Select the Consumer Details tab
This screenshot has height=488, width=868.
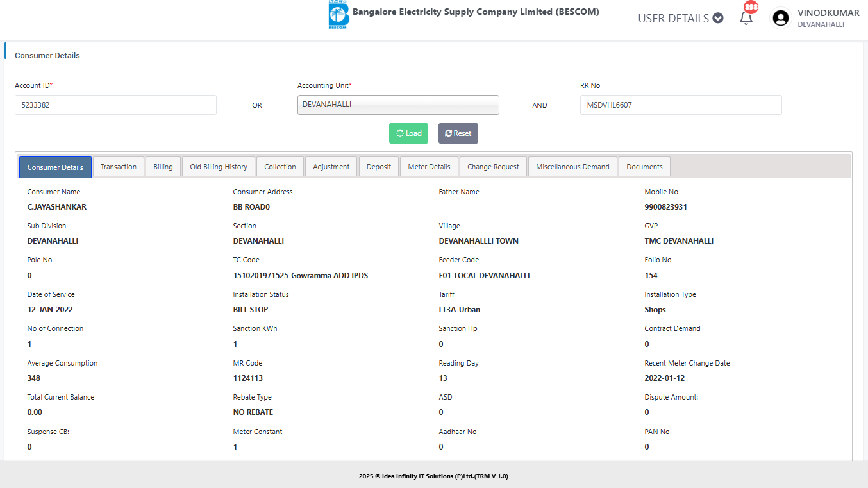[x=55, y=167]
